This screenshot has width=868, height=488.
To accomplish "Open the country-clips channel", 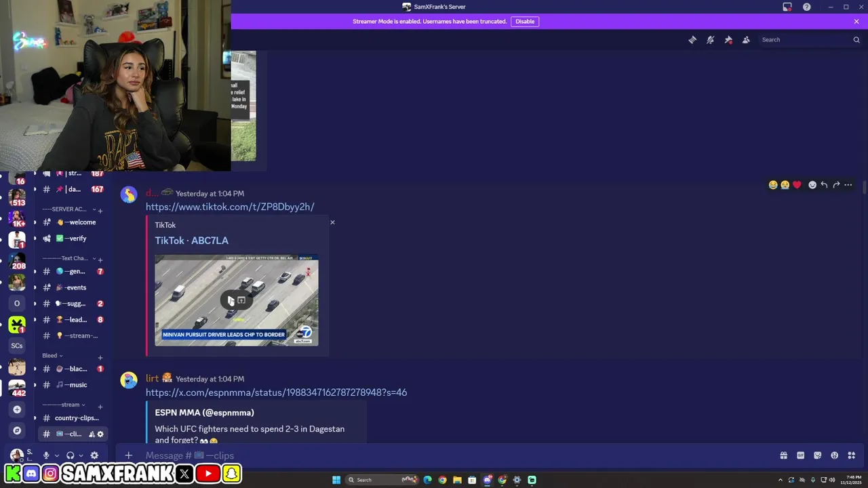I will (x=73, y=418).
